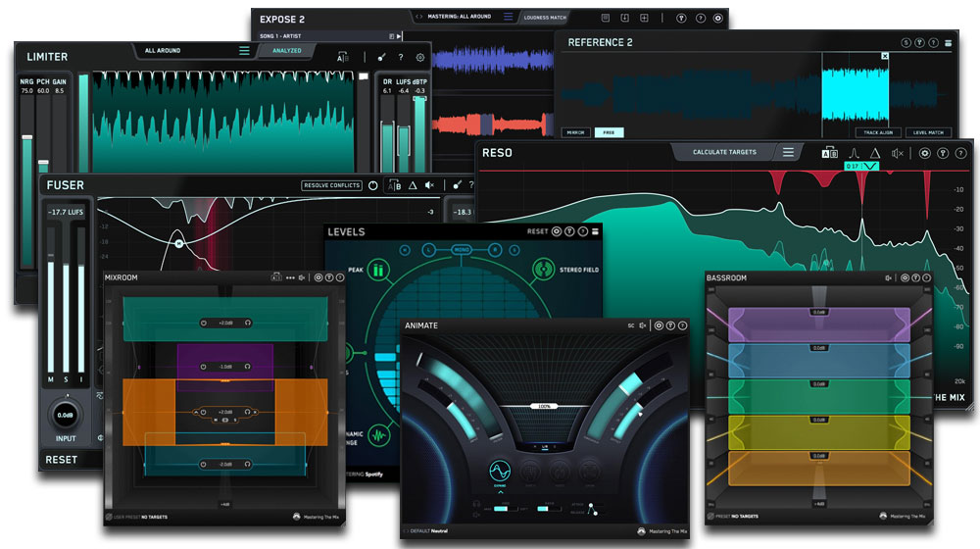Select L channel monitoring in Levels
This screenshot has height=549, width=980.
[429, 250]
